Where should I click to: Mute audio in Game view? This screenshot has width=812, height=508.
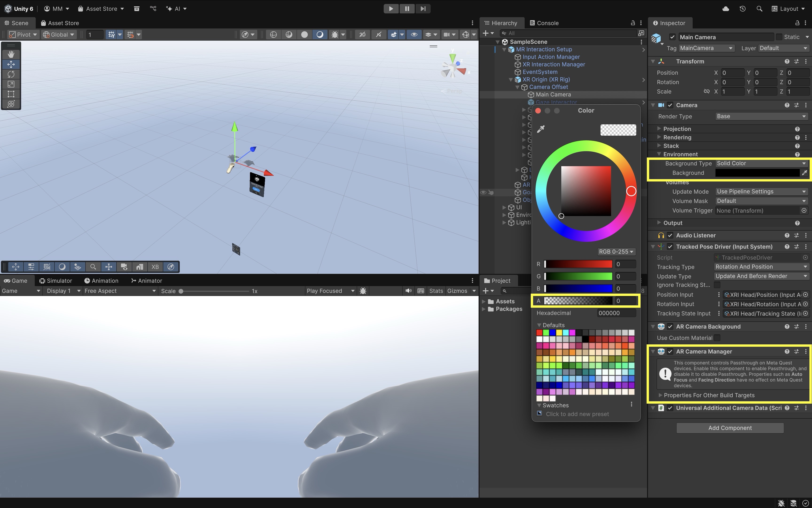tap(408, 291)
